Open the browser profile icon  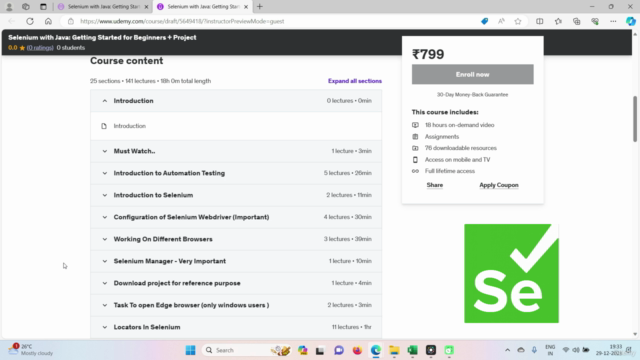9,7
